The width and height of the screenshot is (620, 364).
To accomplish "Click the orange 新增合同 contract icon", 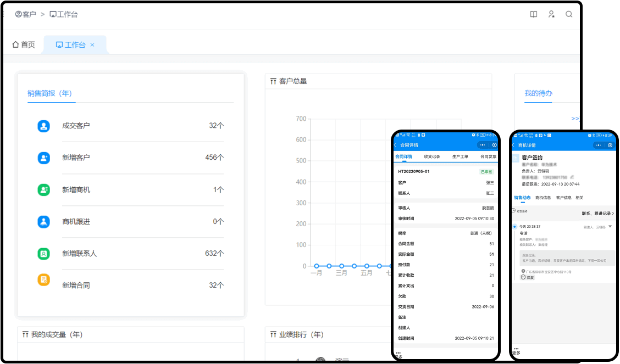I will [x=43, y=280].
